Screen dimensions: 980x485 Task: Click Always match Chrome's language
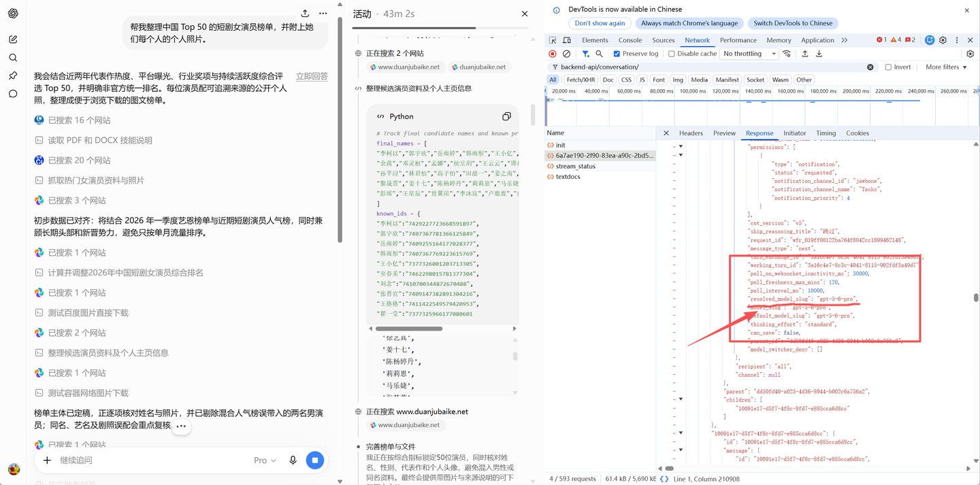pyautogui.click(x=689, y=23)
